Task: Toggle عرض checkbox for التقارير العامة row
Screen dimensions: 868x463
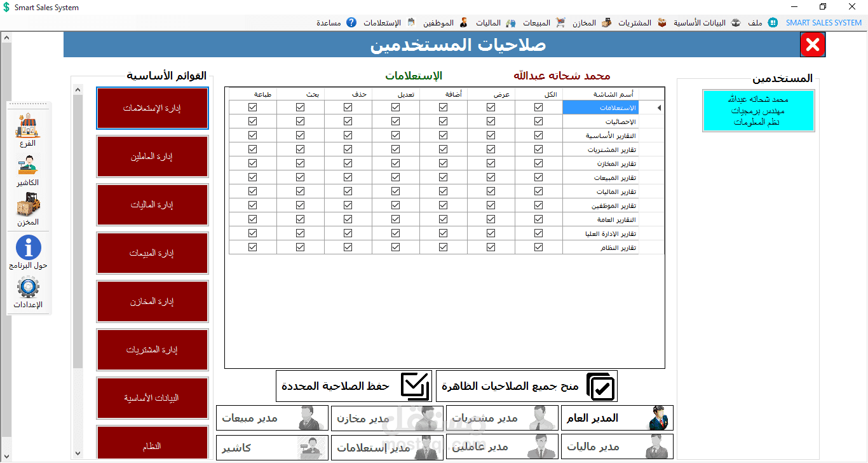Action: click(x=491, y=219)
